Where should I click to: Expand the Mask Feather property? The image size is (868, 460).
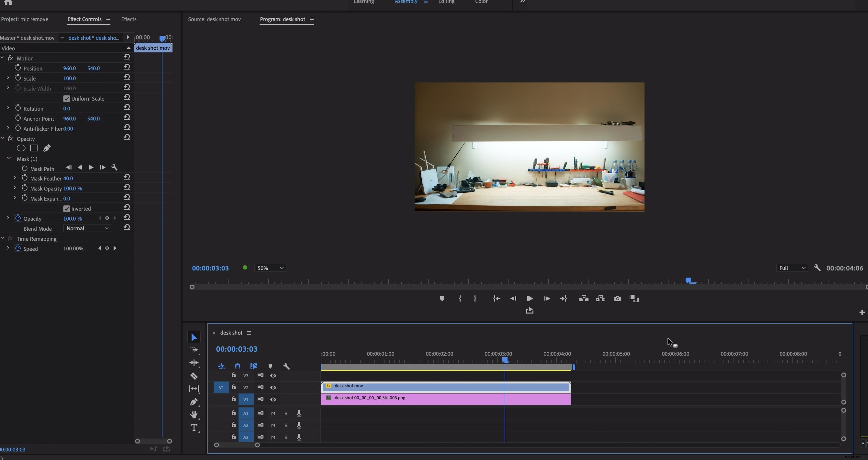[x=15, y=178]
